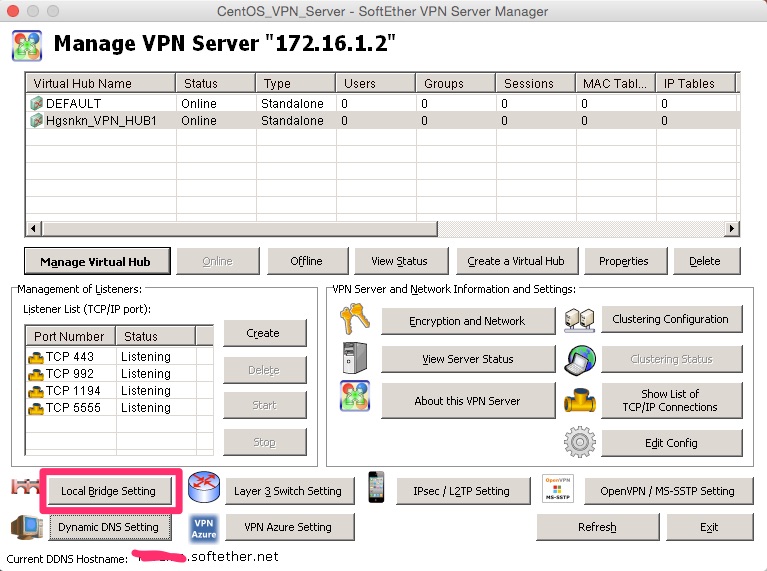Open Layer 3 Switch Setting
The image size is (767, 571).
coord(290,491)
